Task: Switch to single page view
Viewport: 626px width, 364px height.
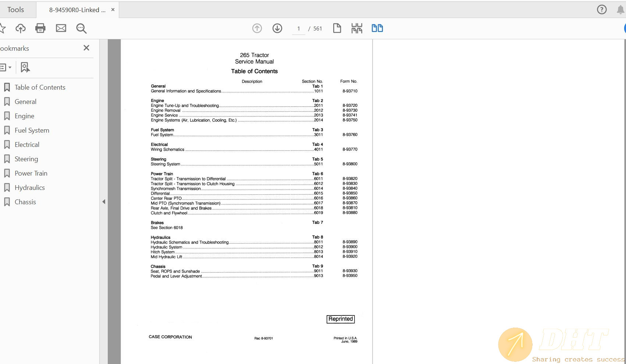Action: coord(337,28)
